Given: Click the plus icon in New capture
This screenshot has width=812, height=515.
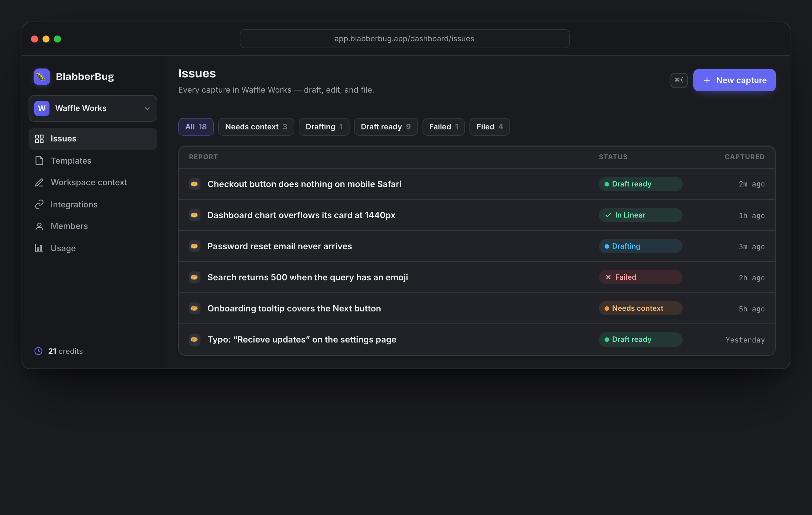Looking at the screenshot, I should tap(707, 80).
